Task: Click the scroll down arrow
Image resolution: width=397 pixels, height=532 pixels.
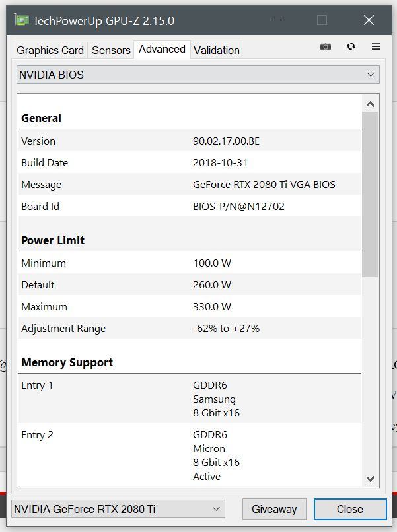Action: [x=370, y=479]
